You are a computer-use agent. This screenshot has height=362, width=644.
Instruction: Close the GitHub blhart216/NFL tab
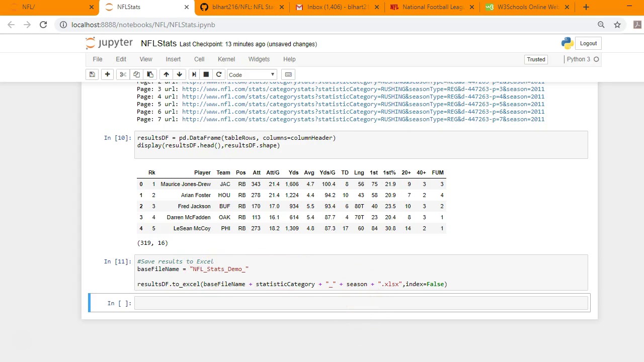(282, 7)
